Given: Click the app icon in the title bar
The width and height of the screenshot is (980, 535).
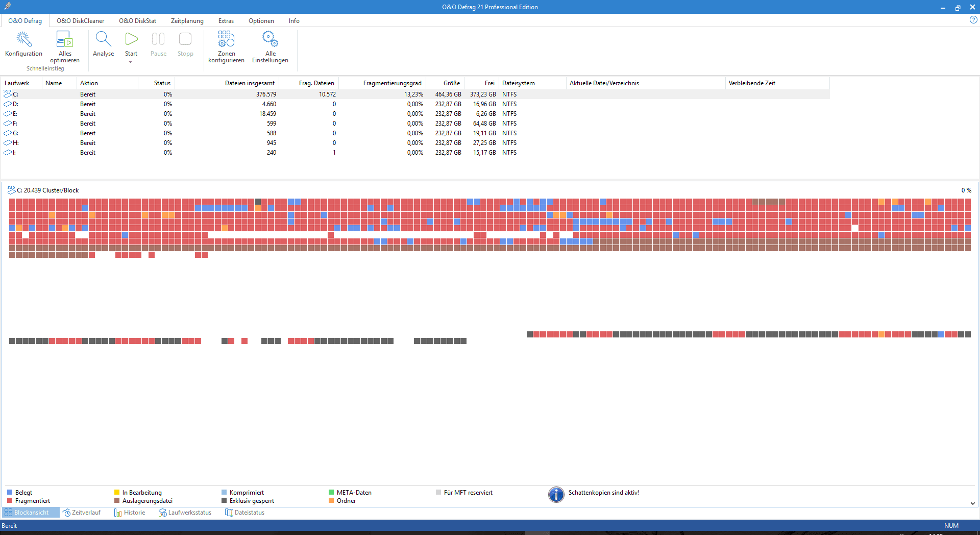Looking at the screenshot, I should pyautogui.click(x=7, y=6).
